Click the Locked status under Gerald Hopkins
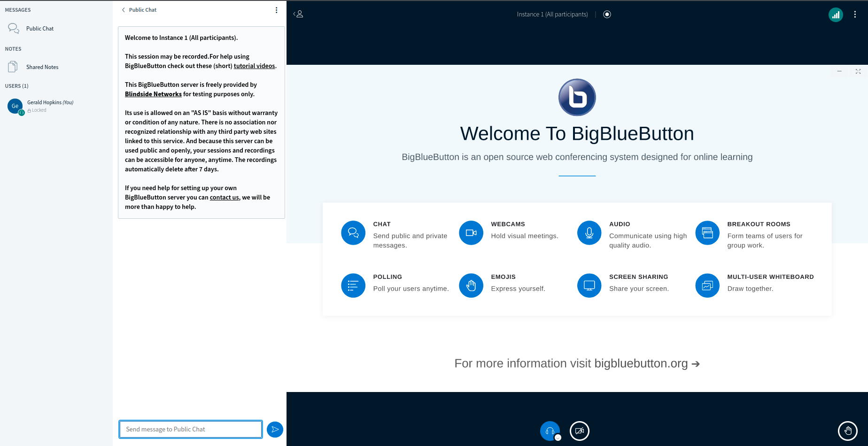The width and height of the screenshot is (868, 446). (x=37, y=110)
